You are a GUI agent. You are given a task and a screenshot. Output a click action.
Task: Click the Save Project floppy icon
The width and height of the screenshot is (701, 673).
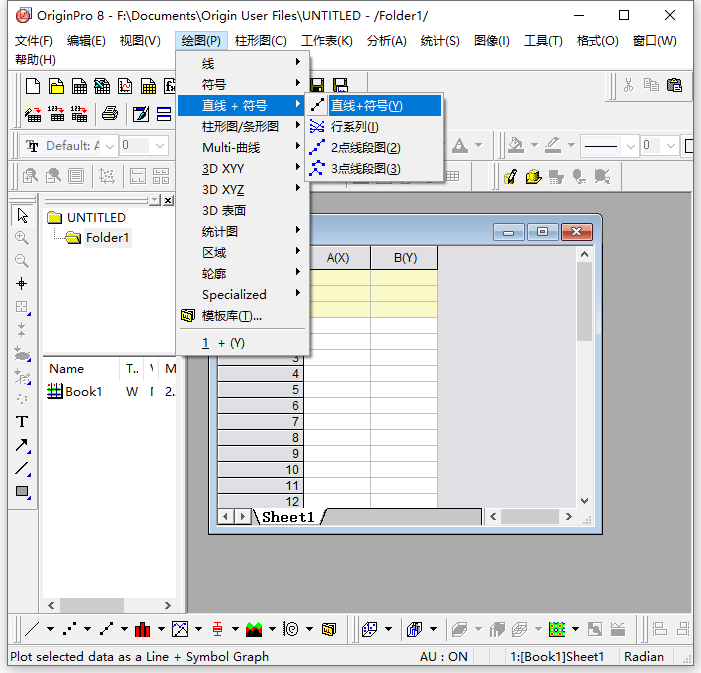click(x=317, y=85)
